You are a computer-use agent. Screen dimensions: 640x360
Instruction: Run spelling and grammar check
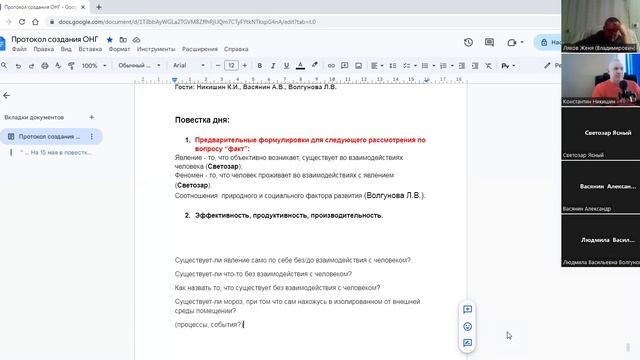pos(58,66)
